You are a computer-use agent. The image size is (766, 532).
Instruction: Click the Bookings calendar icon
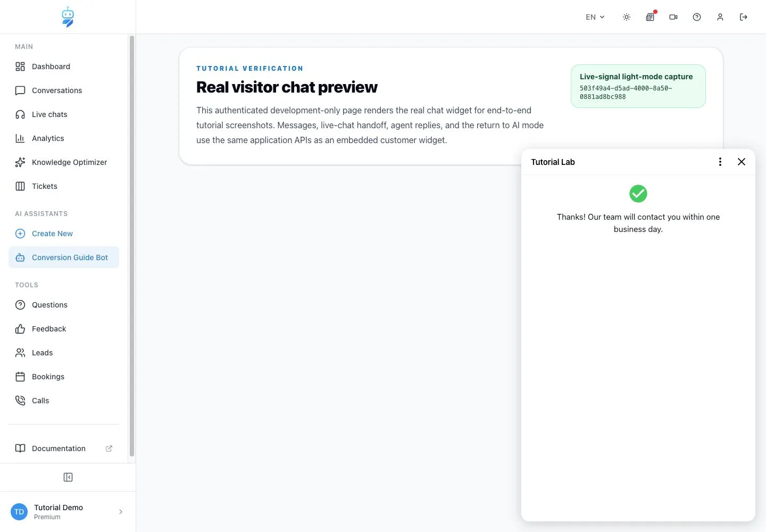tap(20, 377)
